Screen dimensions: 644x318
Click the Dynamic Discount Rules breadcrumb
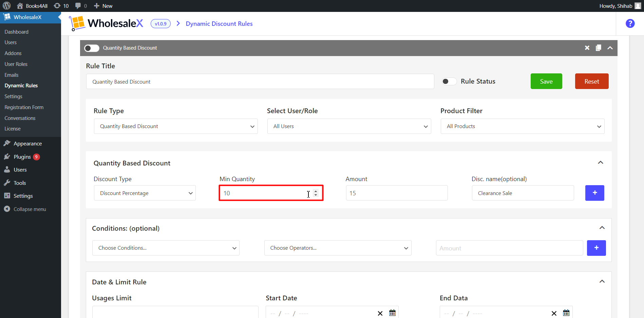pos(219,24)
